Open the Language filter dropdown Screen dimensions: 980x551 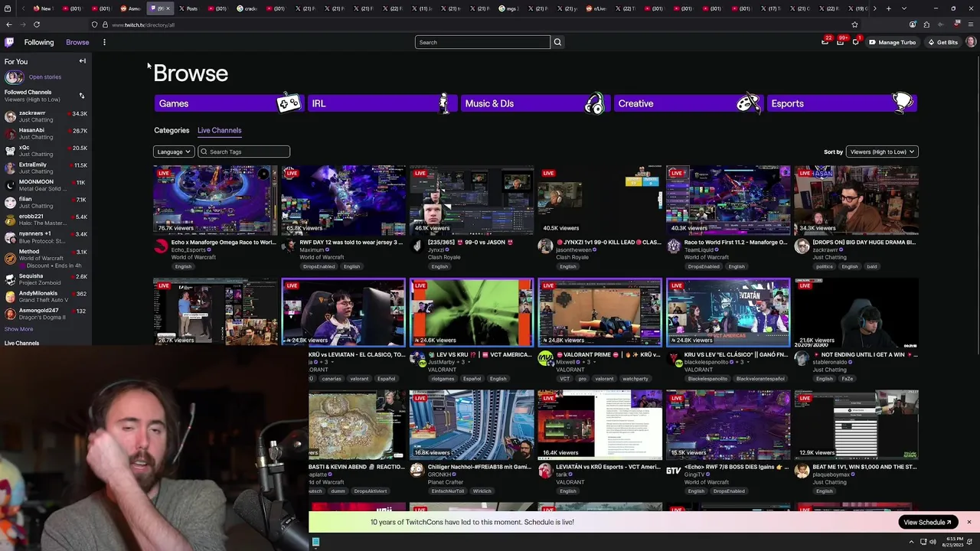coord(173,152)
